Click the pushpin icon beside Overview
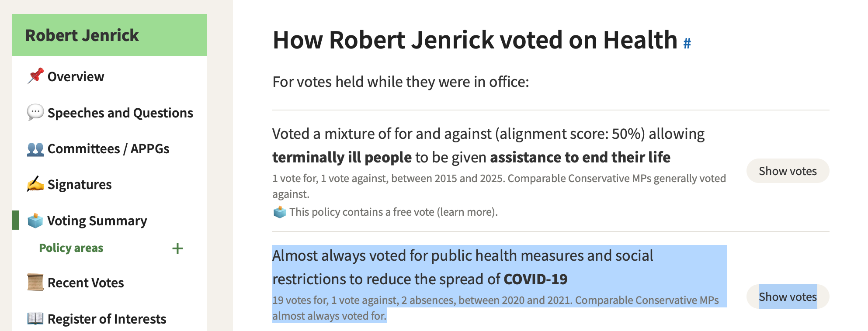Viewport: 868px width, 331px height. pyautogui.click(x=35, y=76)
